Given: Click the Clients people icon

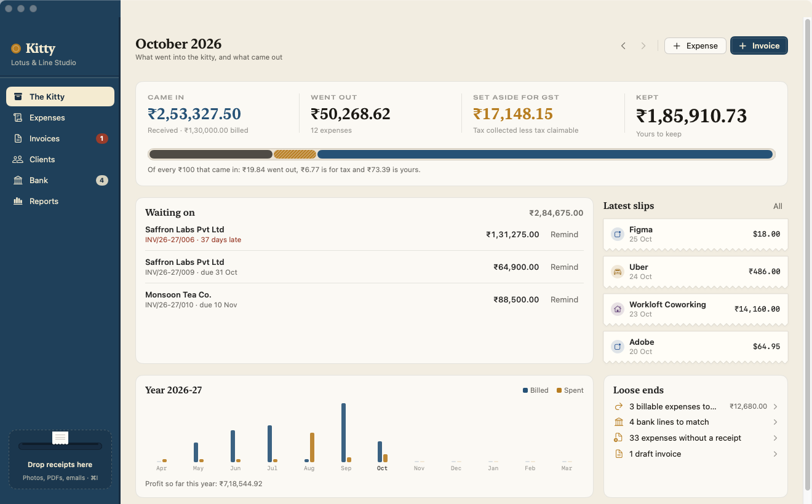Looking at the screenshot, I should (x=18, y=159).
